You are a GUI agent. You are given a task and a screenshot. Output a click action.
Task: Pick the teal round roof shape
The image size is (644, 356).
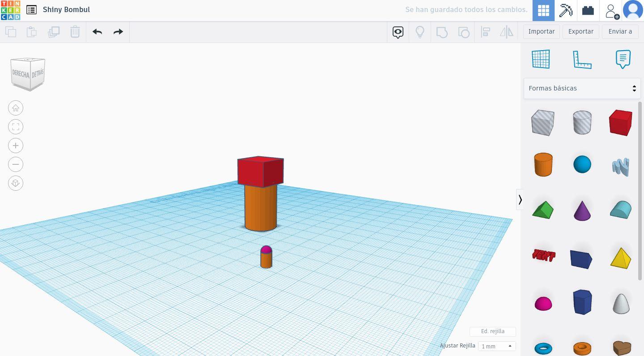click(621, 210)
